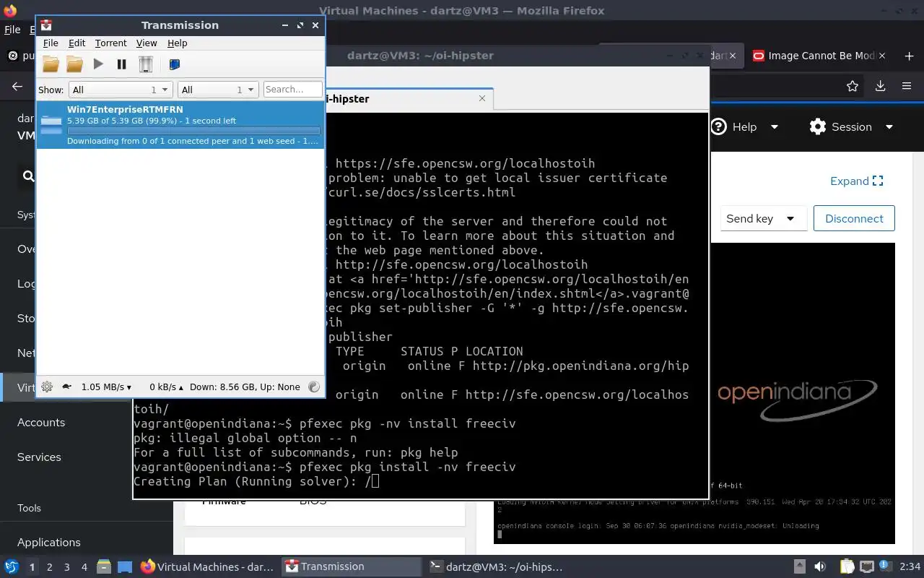Expand the first Show filter dropdown
This screenshot has height=578, width=924.
pyautogui.click(x=121, y=90)
